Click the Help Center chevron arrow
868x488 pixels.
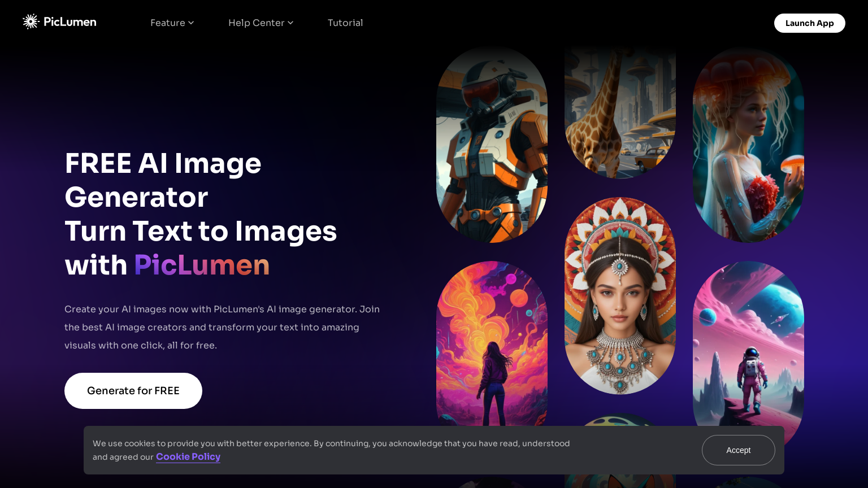tap(290, 23)
